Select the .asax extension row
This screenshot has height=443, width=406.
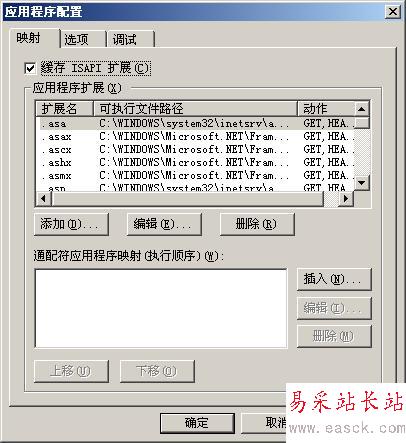coord(195,137)
